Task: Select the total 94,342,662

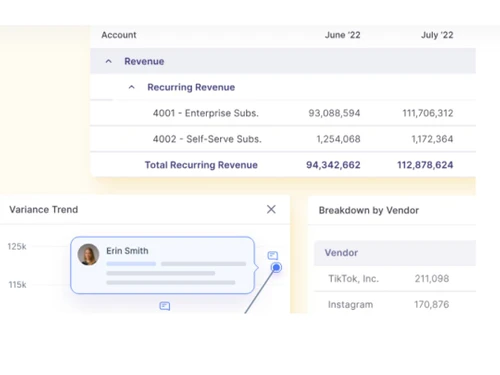Action: (x=333, y=165)
